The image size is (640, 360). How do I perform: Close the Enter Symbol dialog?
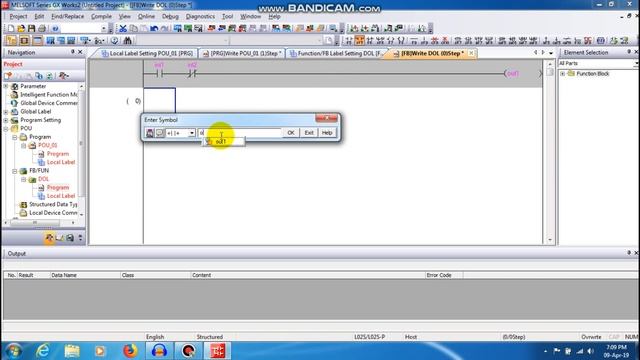(327, 118)
